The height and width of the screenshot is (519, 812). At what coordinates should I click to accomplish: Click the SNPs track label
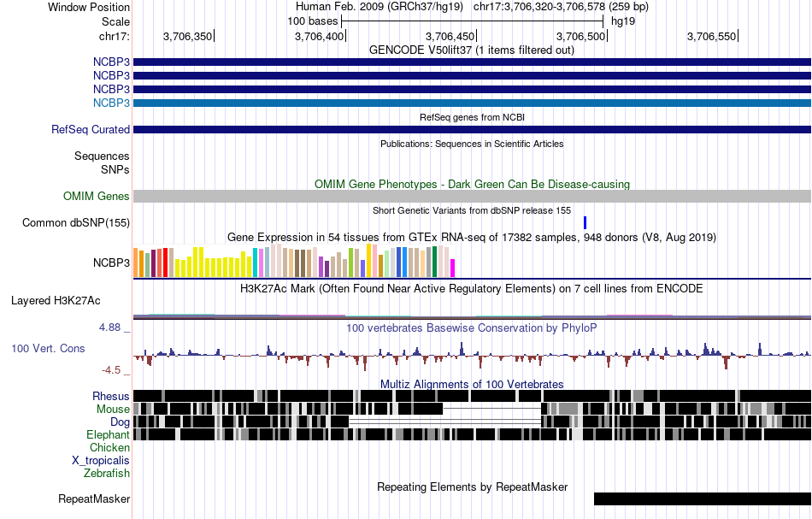pyautogui.click(x=115, y=169)
